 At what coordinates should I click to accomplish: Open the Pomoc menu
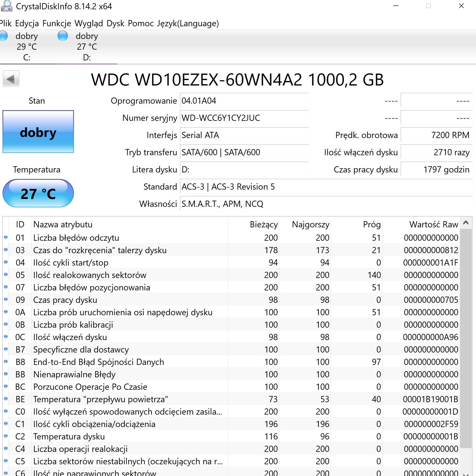click(141, 23)
